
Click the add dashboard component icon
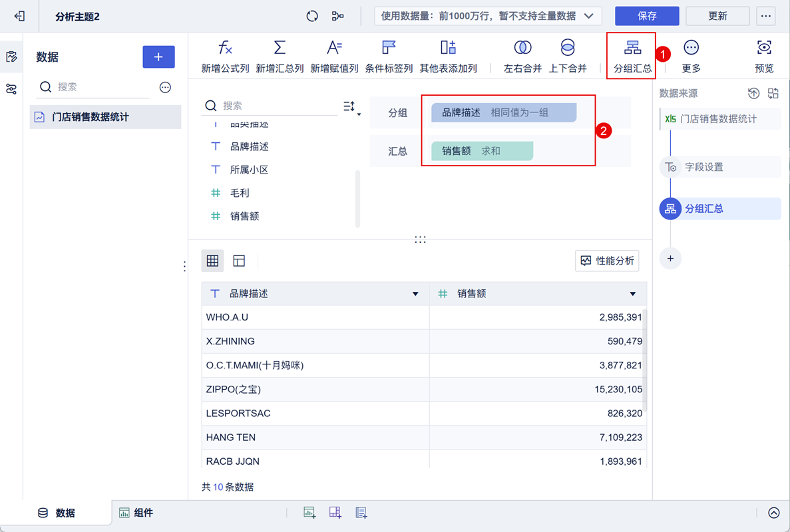335,512
